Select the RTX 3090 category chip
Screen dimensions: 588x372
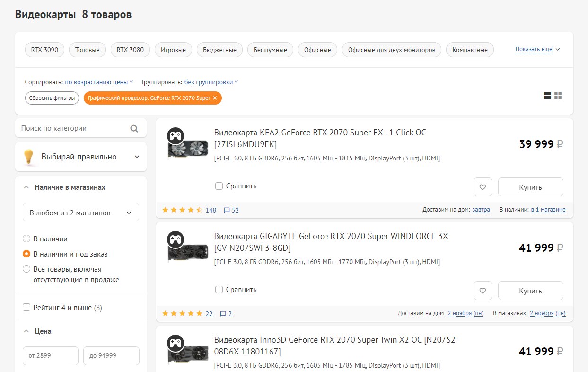(x=44, y=50)
